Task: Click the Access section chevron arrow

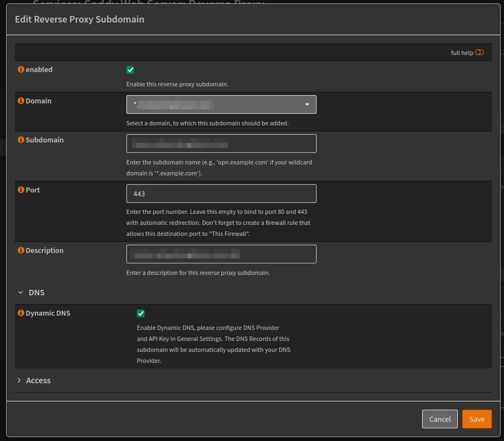Action: click(x=20, y=381)
